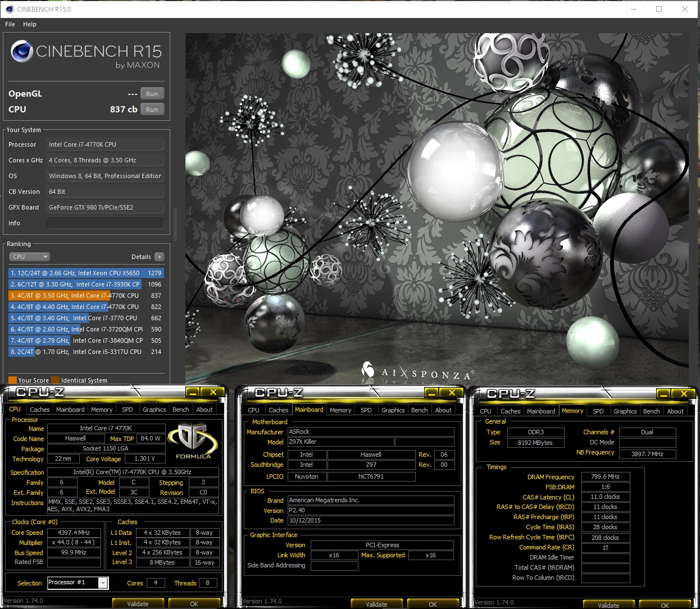Open CPU tab in middle CPU-Z window
This screenshot has width=700, height=609.
[253, 410]
